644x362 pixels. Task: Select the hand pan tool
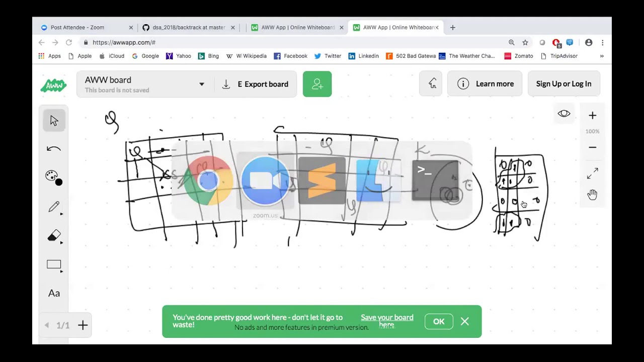pyautogui.click(x=592, y=195)
